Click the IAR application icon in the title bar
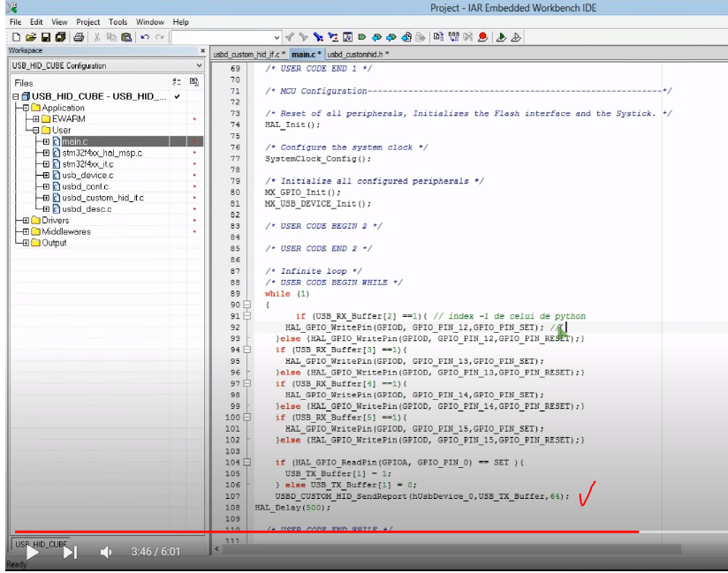Viewport: 728px width, 573px height. click(x=12, y=7)
